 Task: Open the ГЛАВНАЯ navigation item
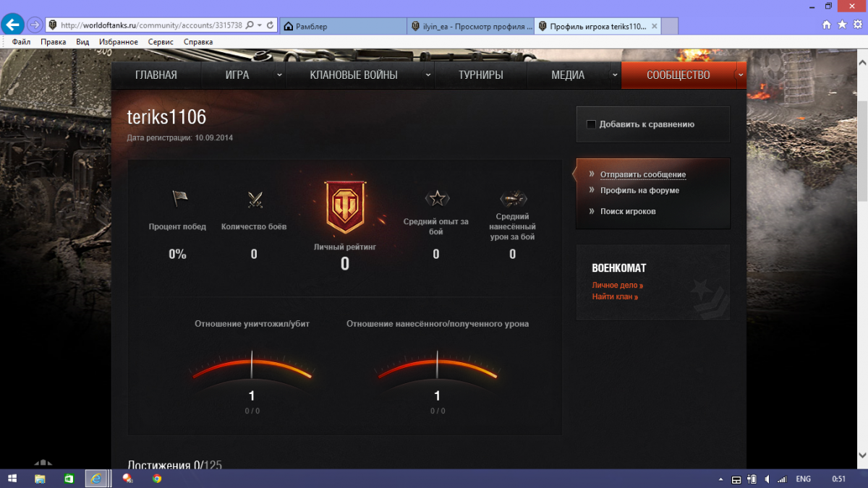(x=156, y=75)
